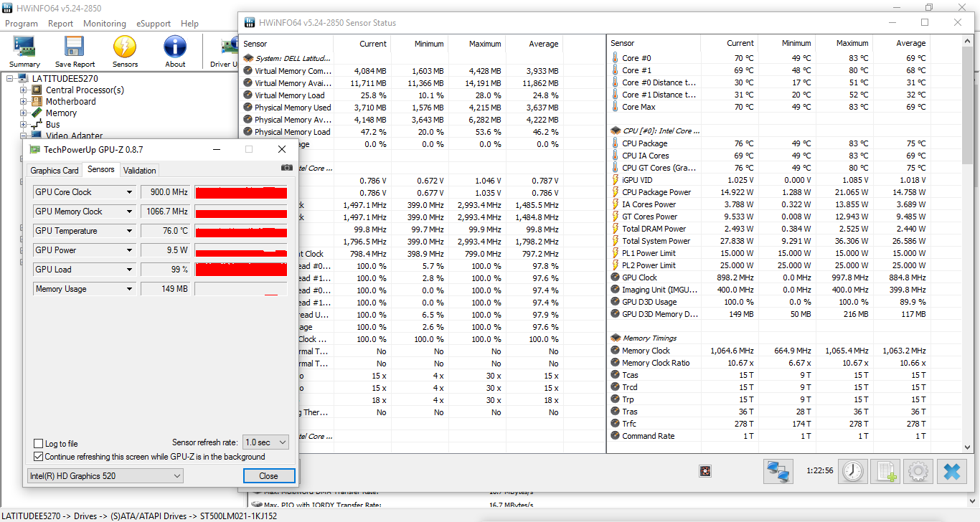Screen dimensions: 980x522
Task: Open the remote network computers icon
Action: click(x=778, y=471)
